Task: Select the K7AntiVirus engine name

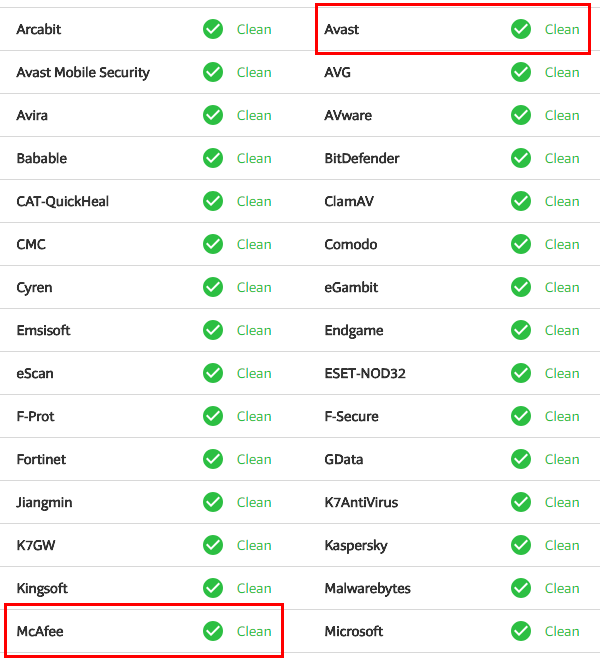Action: click(361, 502)
